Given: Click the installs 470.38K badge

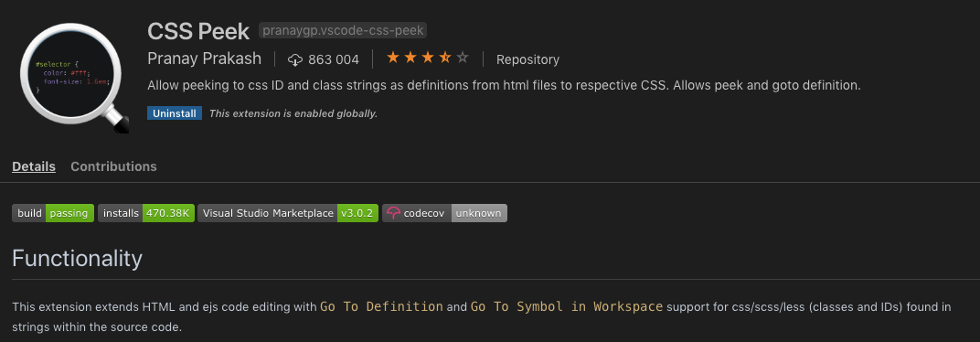Looking at the screenshot, I should [146, 213].
